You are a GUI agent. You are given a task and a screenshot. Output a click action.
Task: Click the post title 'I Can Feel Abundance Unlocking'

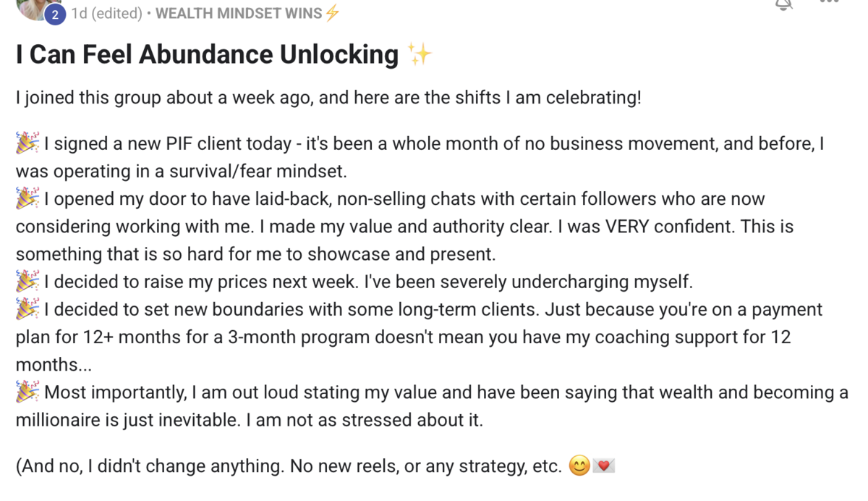[x=207, y=55]
